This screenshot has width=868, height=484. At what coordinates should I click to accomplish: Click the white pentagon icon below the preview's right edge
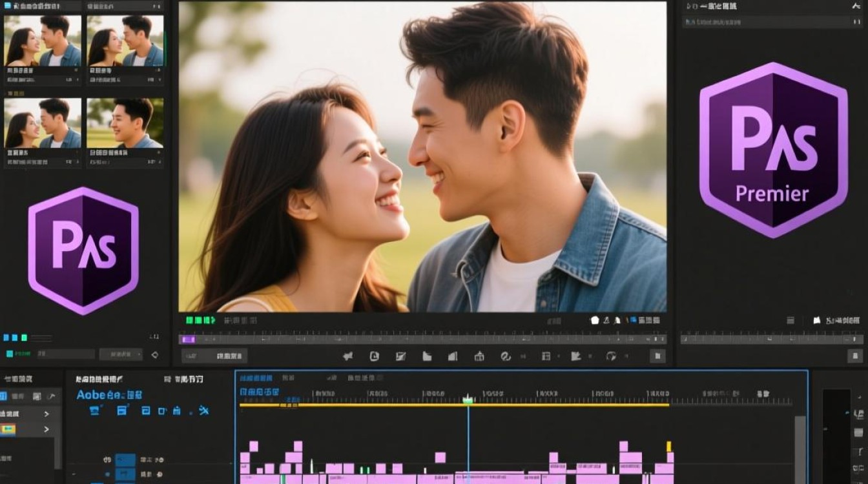coord(595,320)
